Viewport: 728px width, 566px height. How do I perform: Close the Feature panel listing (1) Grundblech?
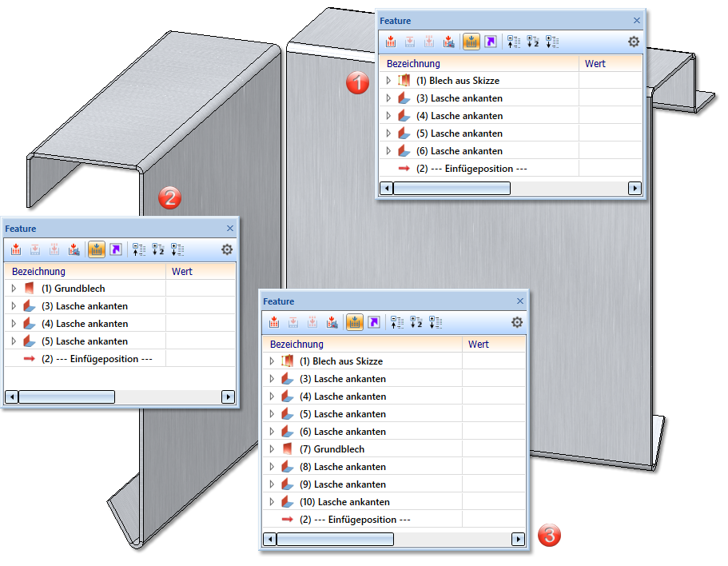tap(230, 228)
